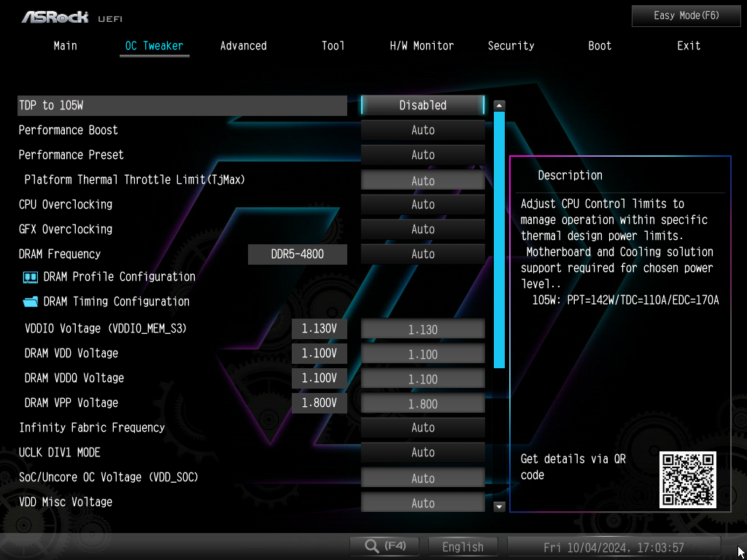Viewport: 747px width, 560px height.
Task: Toggle TDP to 105W Disabled setting
Action: pos(422,106)
